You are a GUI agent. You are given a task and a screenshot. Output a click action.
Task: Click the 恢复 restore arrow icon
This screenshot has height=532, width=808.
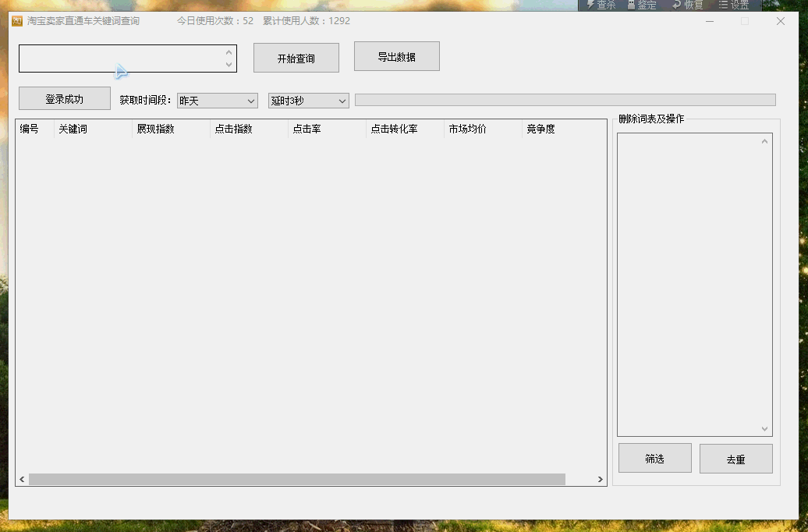[676, 5]
